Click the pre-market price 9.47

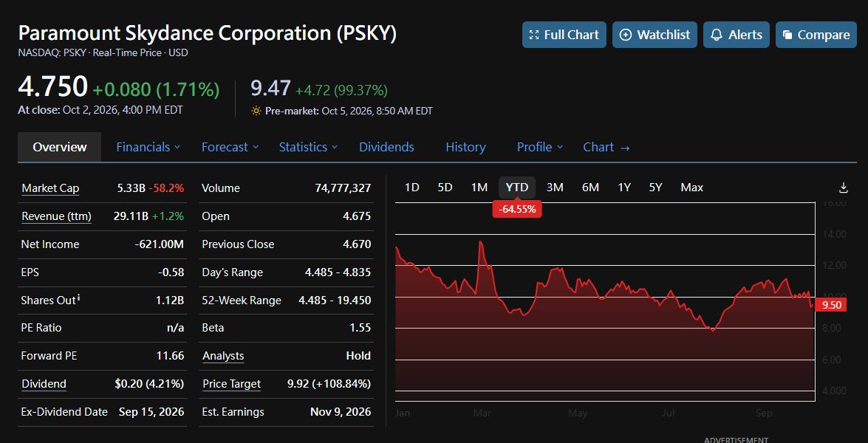[270, 89]
